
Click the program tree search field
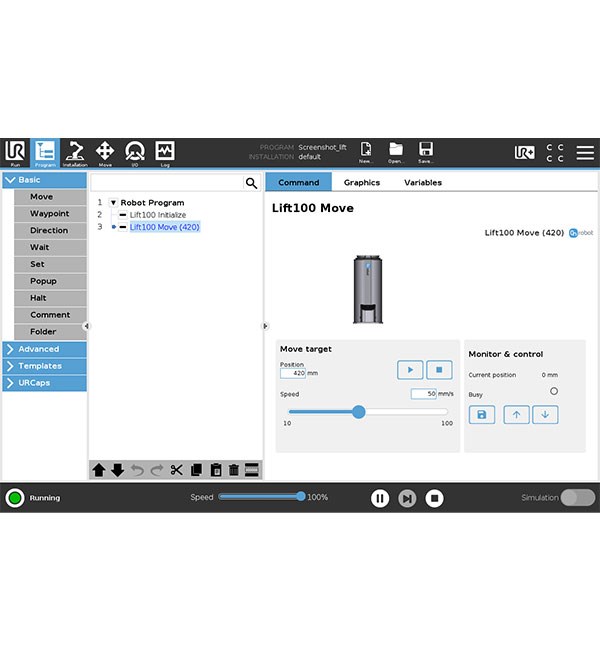167,183
